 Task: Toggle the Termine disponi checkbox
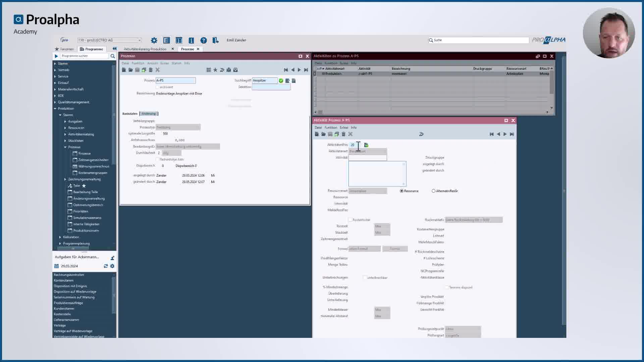447,287
